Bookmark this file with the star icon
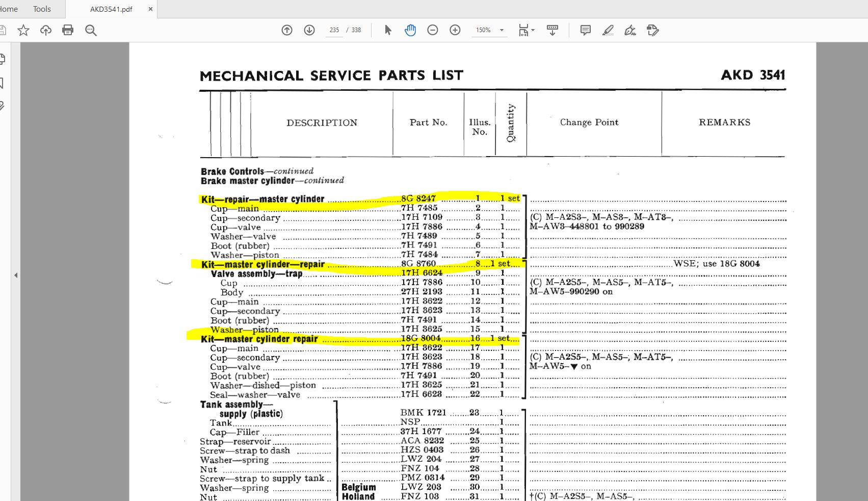Viewport: 868px width, 501px height. (x=23, y=31)
